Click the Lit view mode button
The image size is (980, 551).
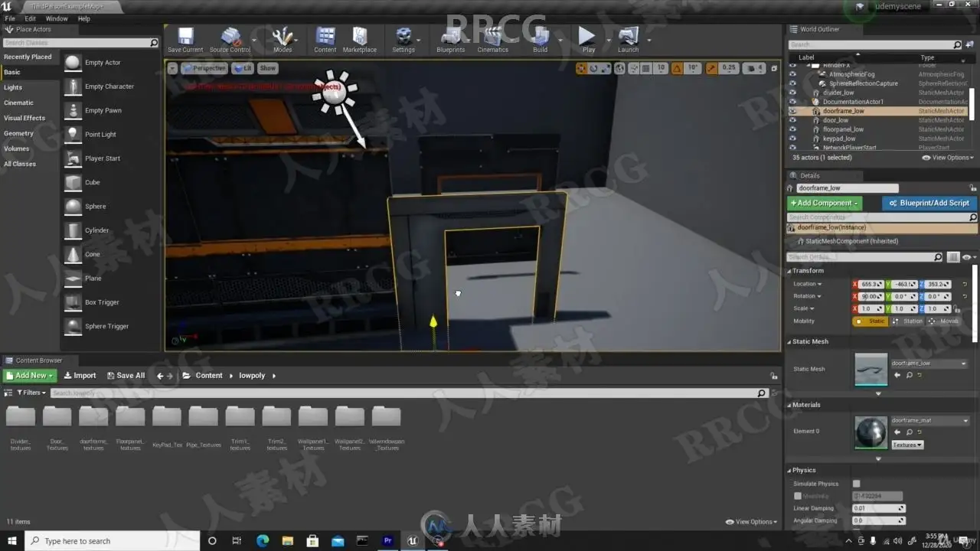[x=243, y=68]
